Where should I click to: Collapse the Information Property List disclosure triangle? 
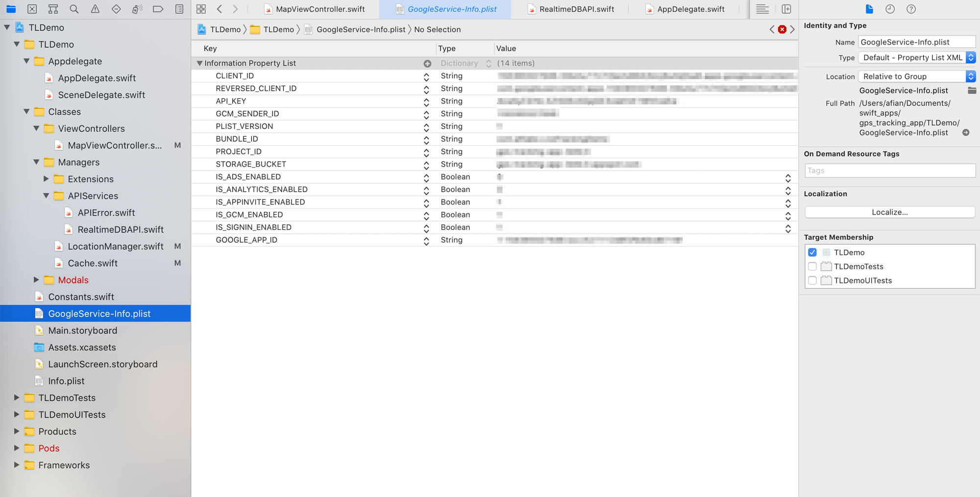pos(199,63)
